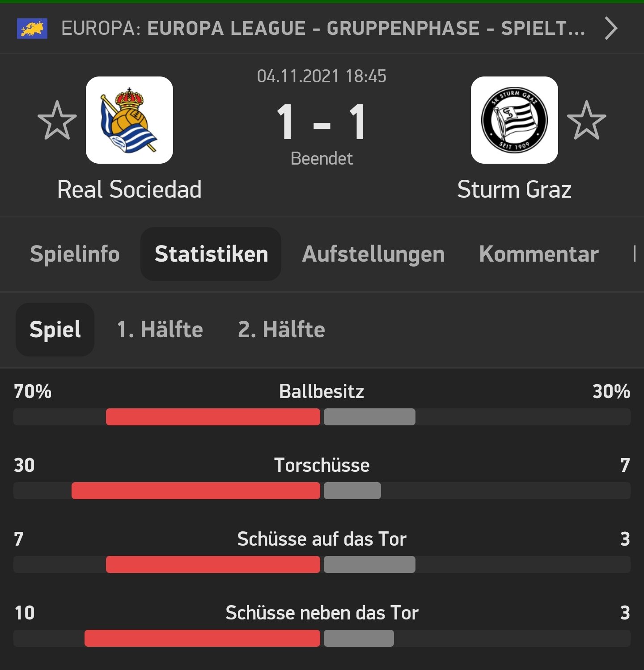Tap the red Ballbesitz bar
The height and width of the screenshot is (670, 644).
(213, 417)
